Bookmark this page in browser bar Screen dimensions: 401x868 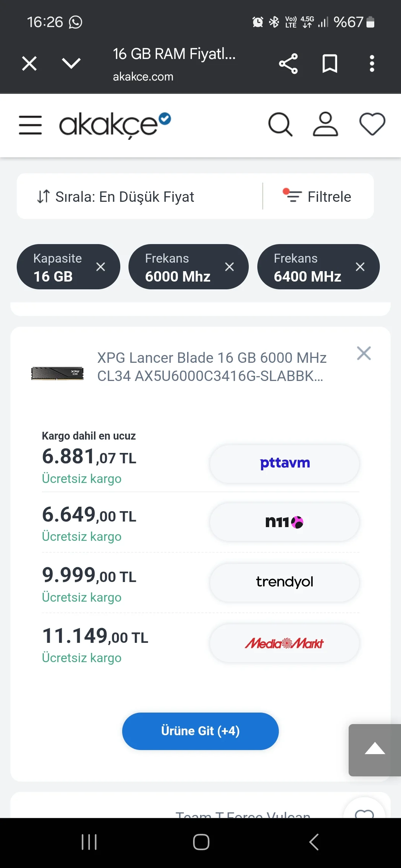pyautogui.click(x=330, y=64)
